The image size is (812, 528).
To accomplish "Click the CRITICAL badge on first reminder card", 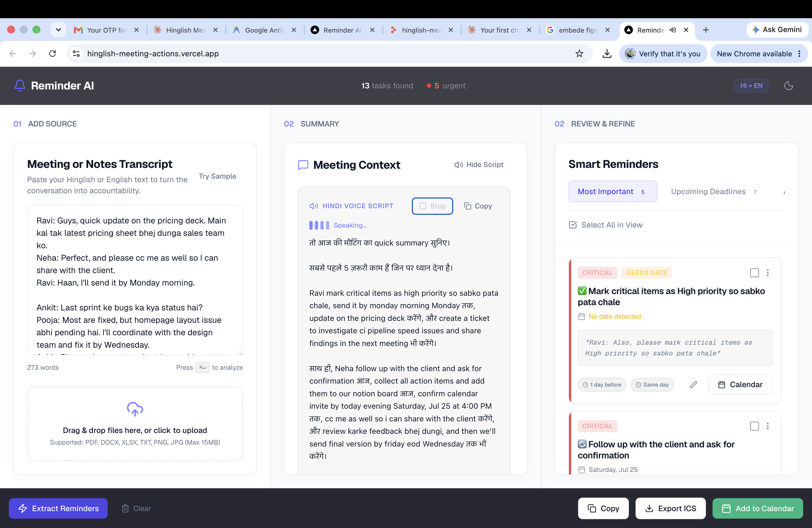I will tap(597, 273).
